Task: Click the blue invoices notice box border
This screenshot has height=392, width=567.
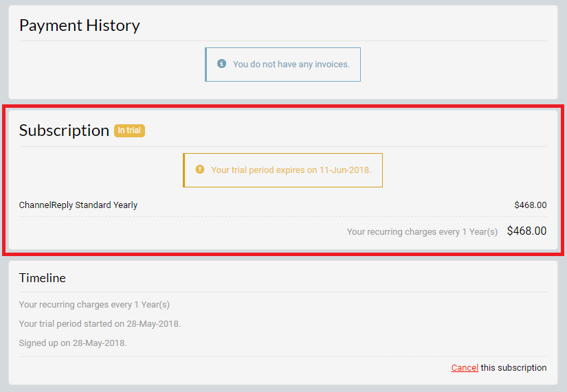Action: [x=205, y=65]
